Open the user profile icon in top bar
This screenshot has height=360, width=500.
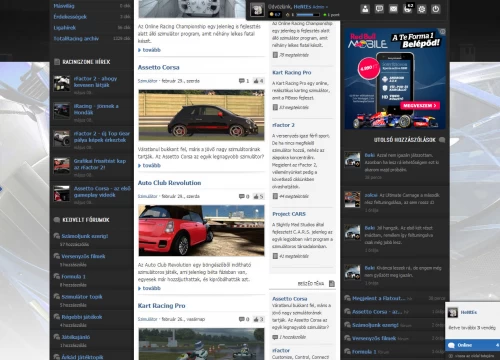(365, 9)
